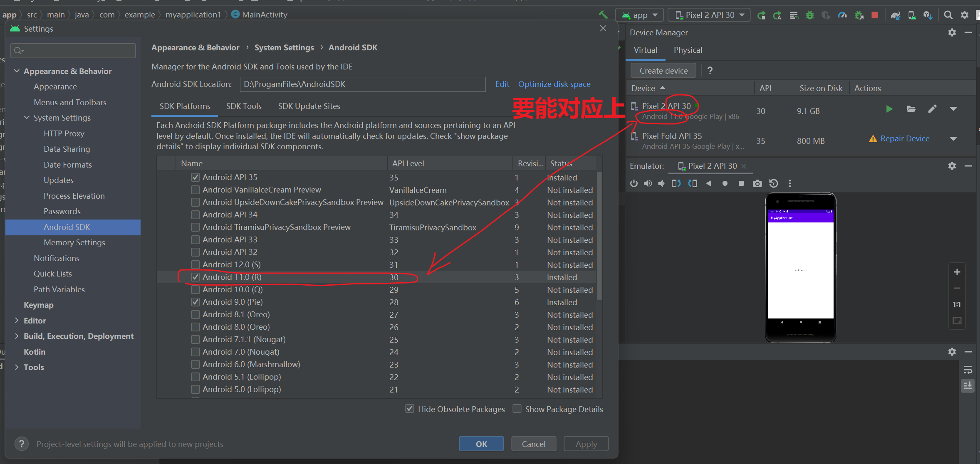
Task: Click the emulator zoom in plus button
Action: (x=957, y=272)
